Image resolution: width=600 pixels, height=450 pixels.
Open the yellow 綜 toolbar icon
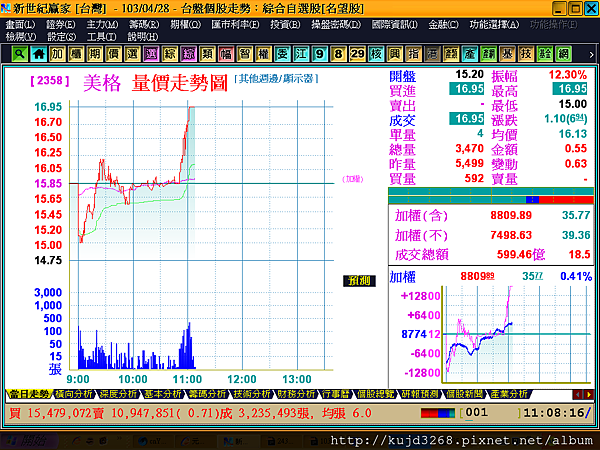tap(170, 54)
